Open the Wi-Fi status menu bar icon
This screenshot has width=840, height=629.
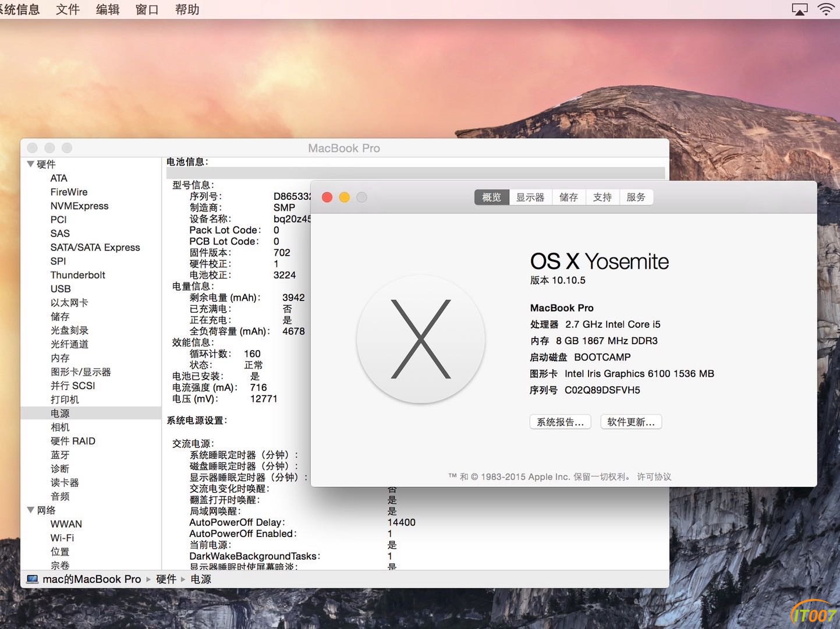[x=827, y=9]
